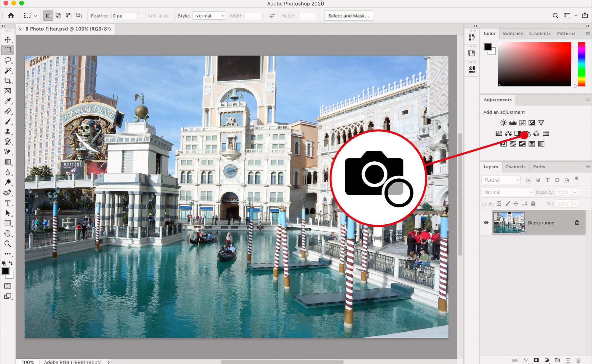Add layer mask from Layers panel bottom

pyautogui.click(x=536, y=360)
